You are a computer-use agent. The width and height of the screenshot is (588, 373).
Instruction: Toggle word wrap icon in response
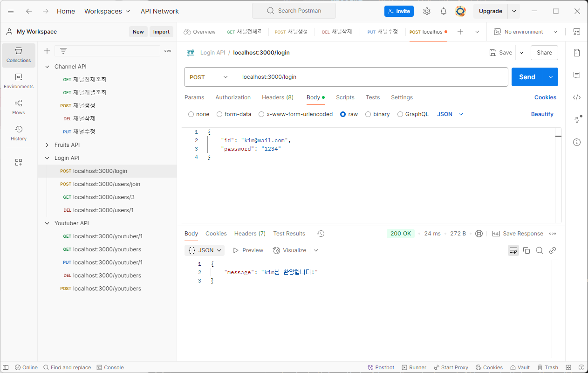(513, 250)
